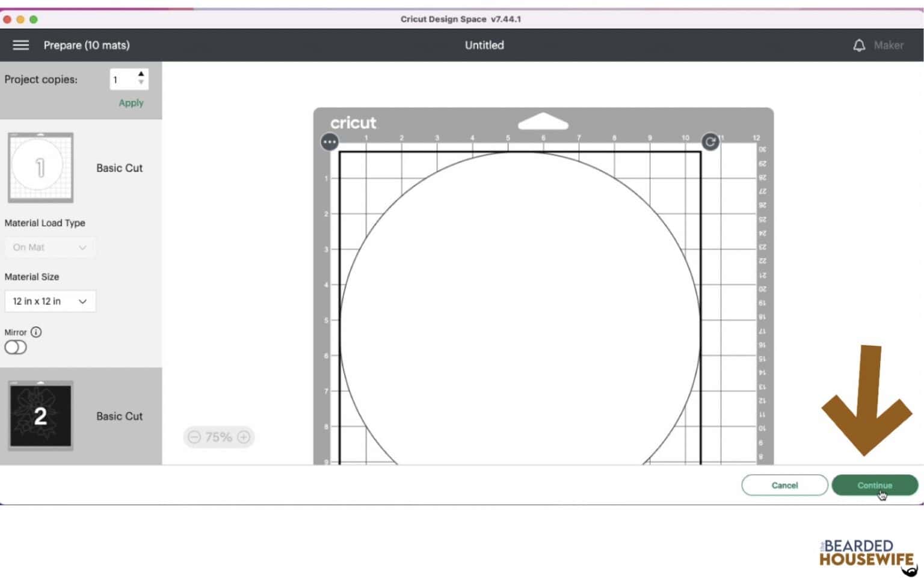924x587 pixels.
Task: Open the mat options three-dot menu
Action: pyautogui.click(x=330, y=142)
